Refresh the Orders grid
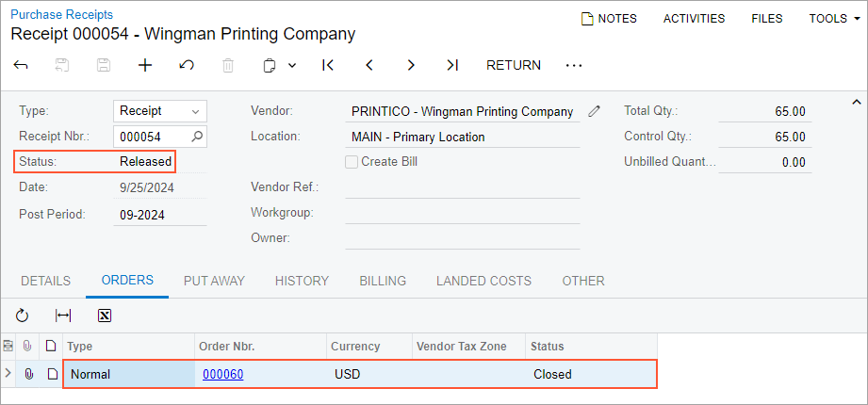This screenshot has width=868, height=405. [23, 316]
